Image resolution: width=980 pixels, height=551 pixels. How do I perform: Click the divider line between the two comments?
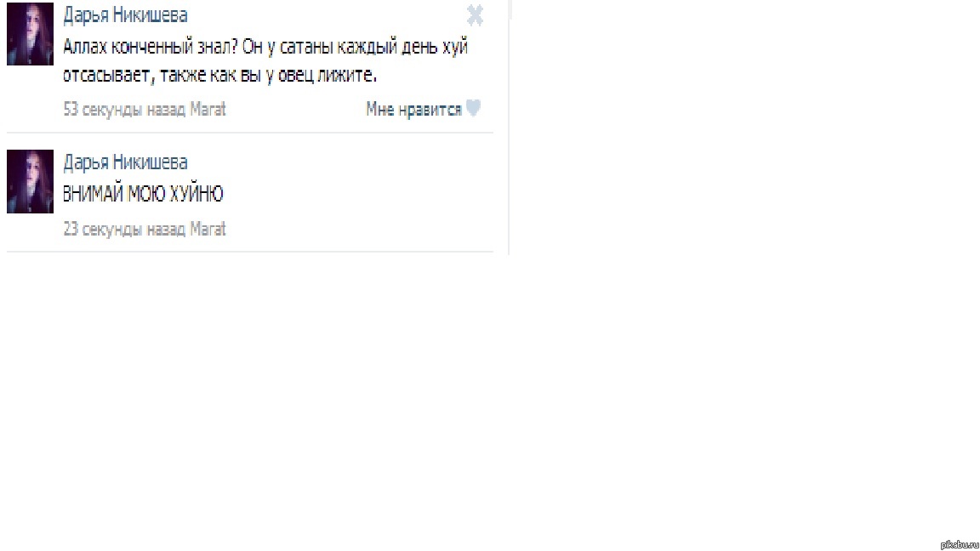tap(250, 133)
